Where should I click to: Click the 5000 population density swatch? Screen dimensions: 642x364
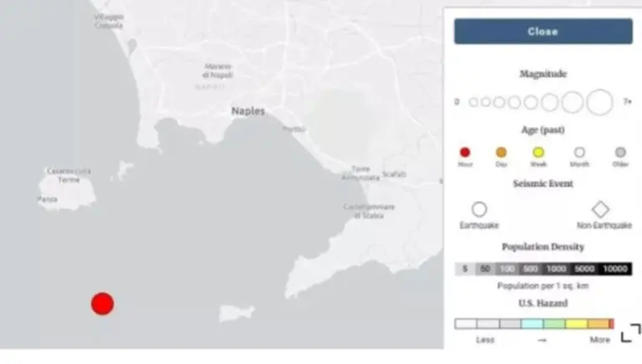584,269
